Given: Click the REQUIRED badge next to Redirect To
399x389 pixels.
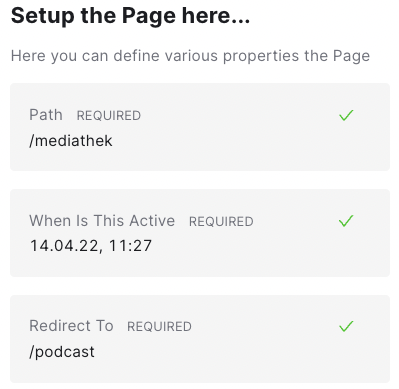Looking at the screenshot, I should [x=159, y=327].
